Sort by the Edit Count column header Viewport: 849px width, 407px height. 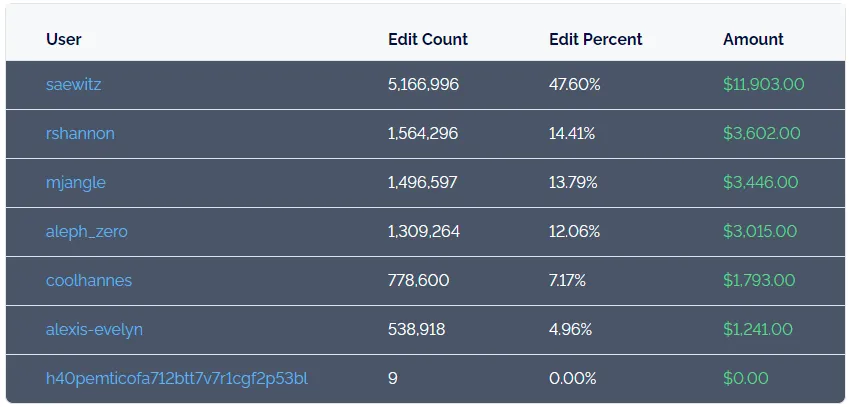click(427, 39)
